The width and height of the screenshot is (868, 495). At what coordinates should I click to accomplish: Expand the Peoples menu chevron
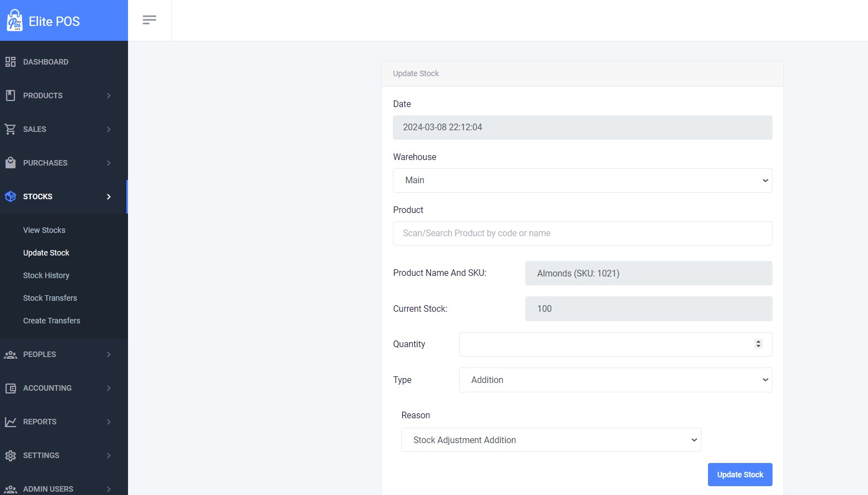pos(109,354)
